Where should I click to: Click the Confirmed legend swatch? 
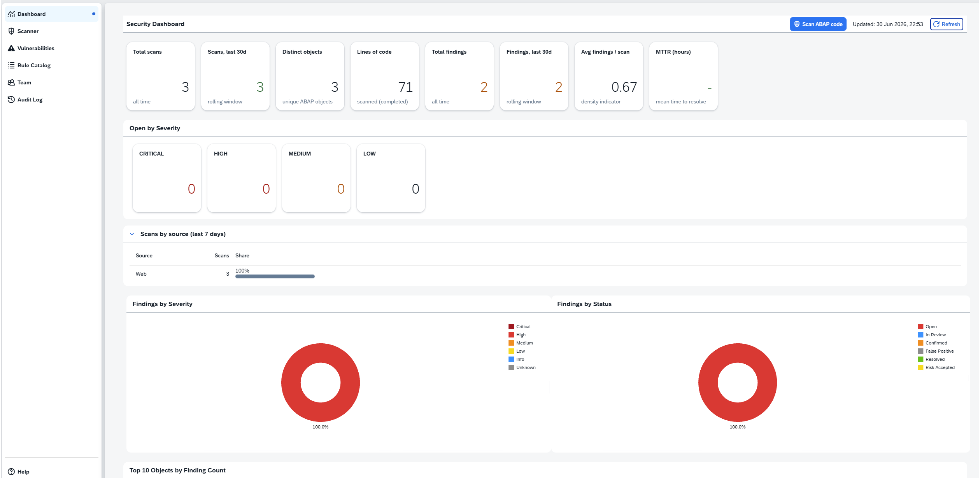tap(920, 343)
